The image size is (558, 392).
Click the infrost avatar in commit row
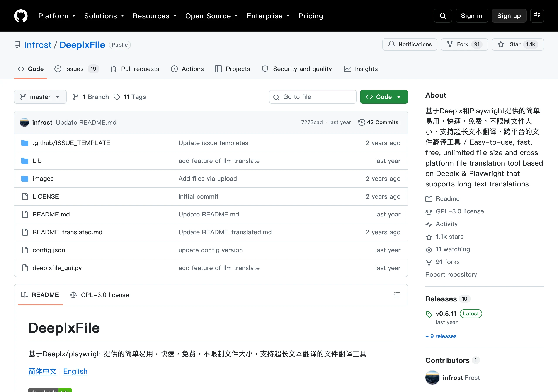24,122
